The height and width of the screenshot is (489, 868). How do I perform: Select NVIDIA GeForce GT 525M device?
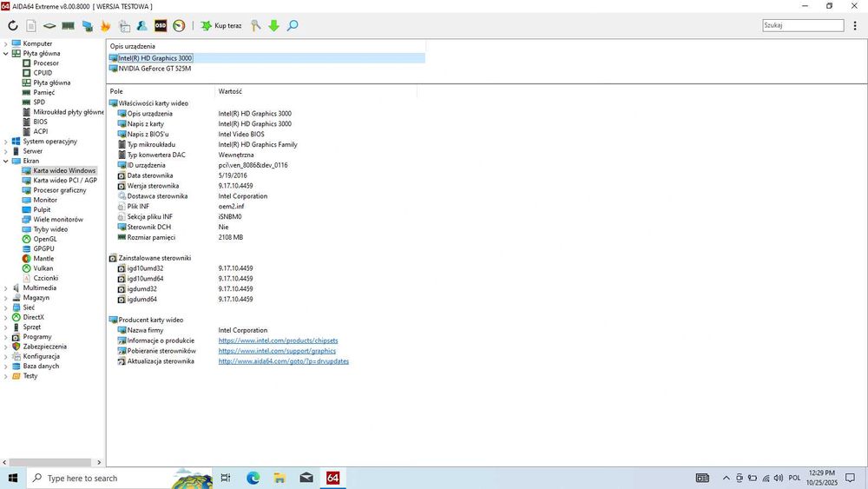[155, 69]
